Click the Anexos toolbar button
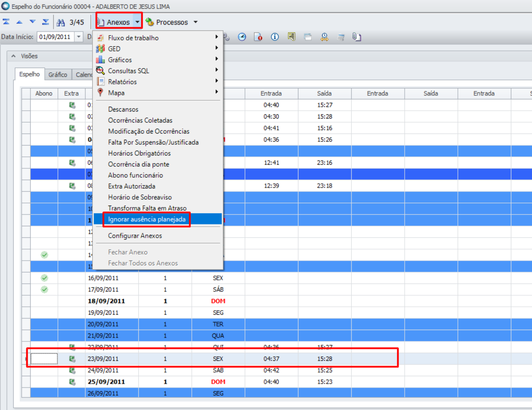This screenshot has height=410, width=532. (115, 22)
